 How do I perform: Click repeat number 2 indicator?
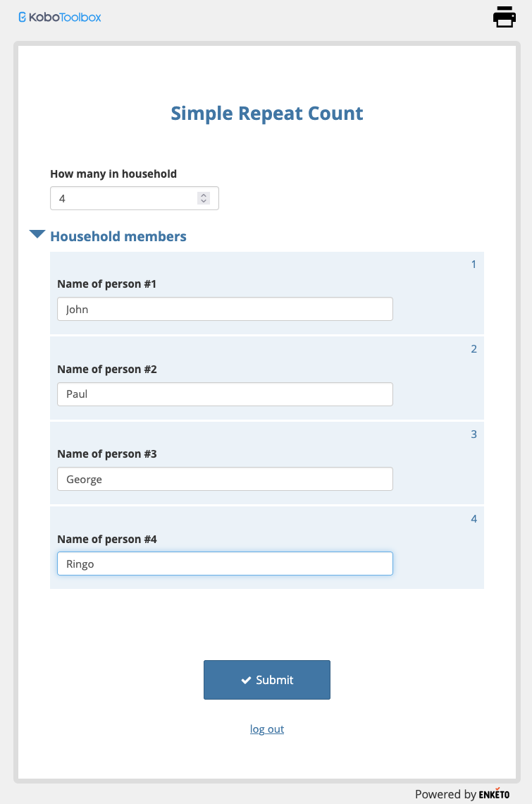[474, 349]
